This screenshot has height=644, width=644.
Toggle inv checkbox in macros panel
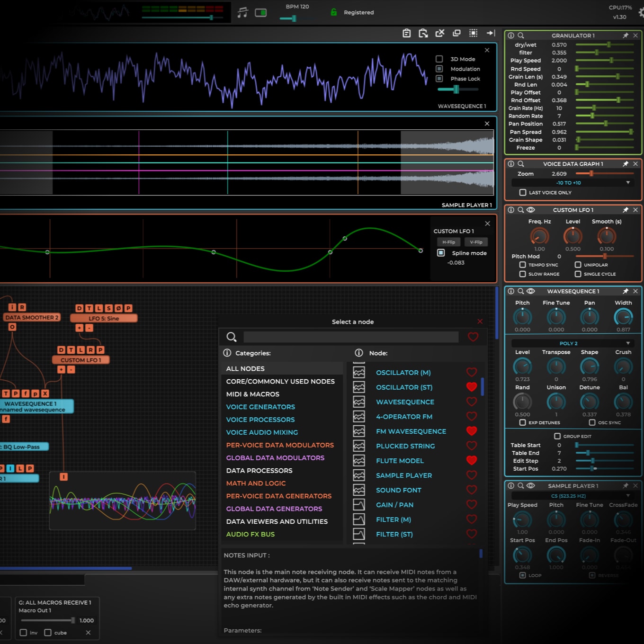tap(23, 633)
